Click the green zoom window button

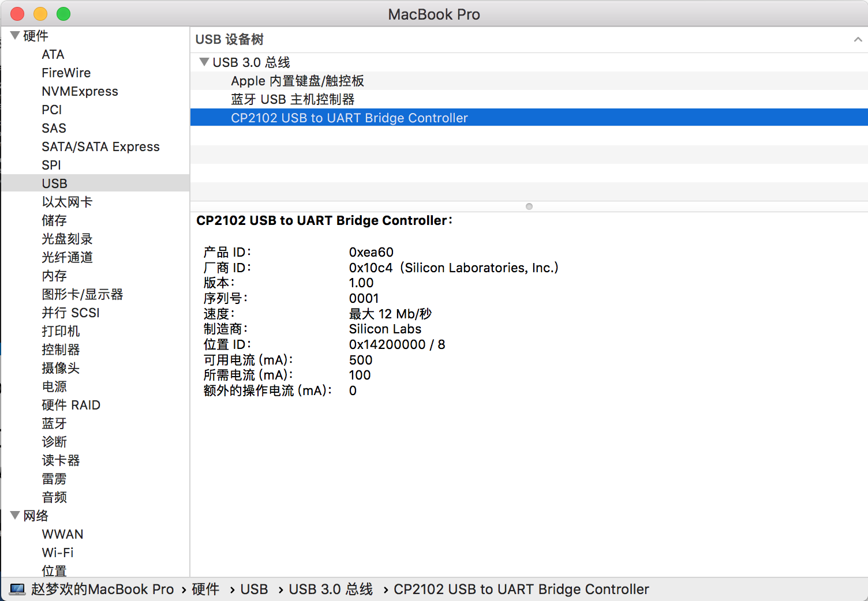[63, 14]
